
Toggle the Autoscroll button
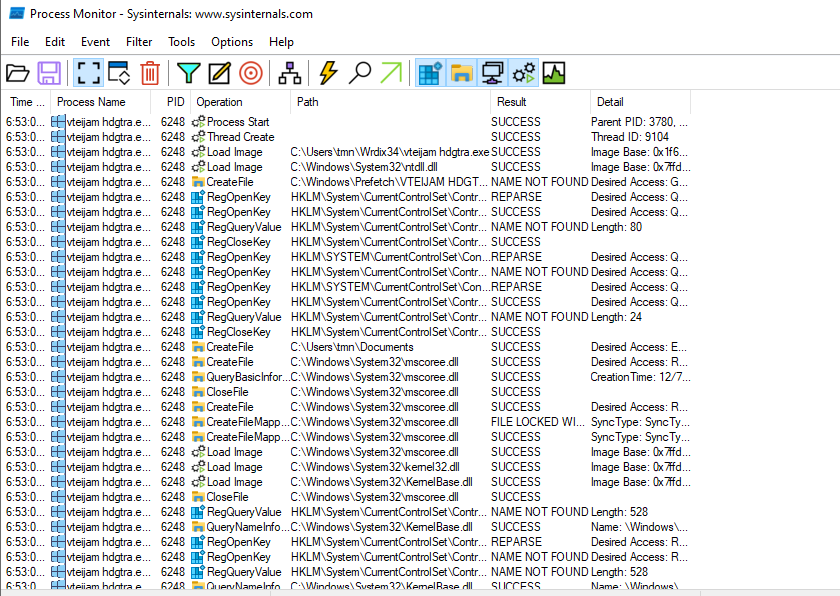[119, 73]
